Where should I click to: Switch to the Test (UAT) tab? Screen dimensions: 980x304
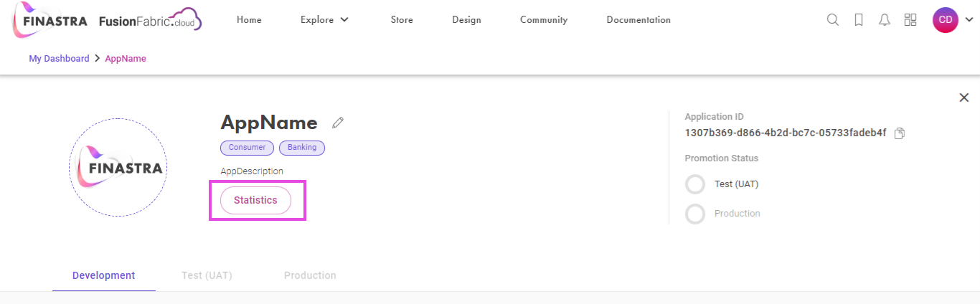tap(207, 275)
